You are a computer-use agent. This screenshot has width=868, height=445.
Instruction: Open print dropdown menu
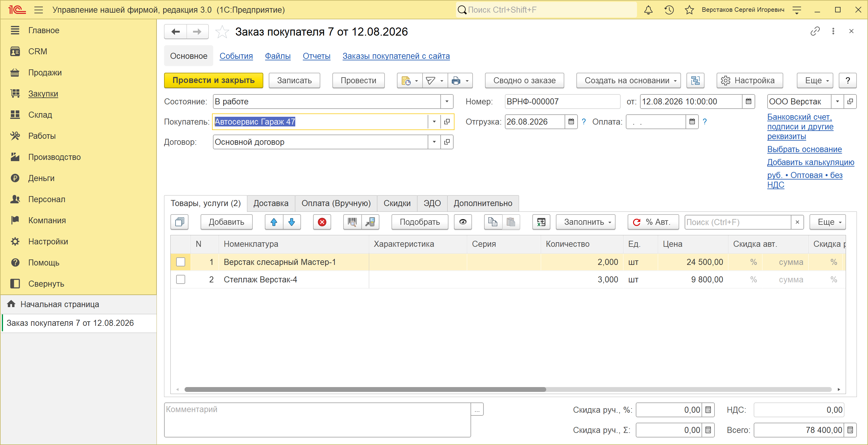460,81
